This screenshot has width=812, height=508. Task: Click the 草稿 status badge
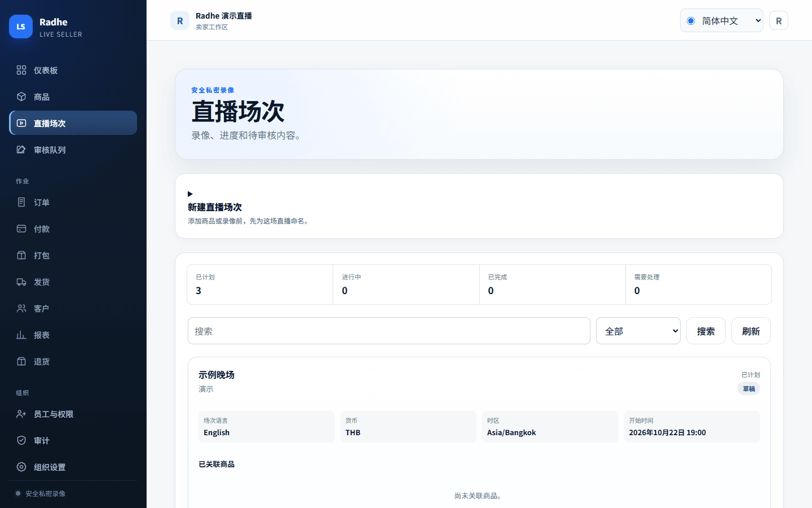click(x=749, y=388)
